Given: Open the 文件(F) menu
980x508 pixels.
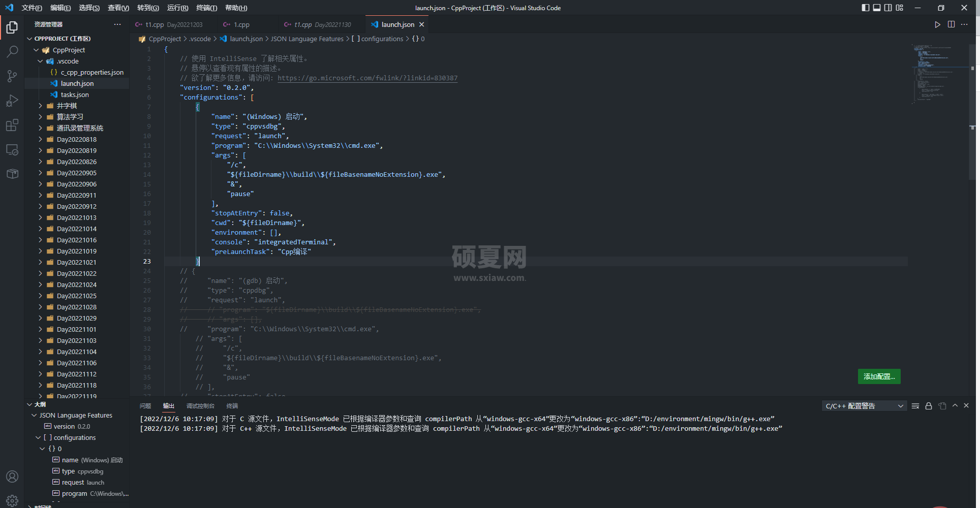Looking at the screenshot, I should [x=32, y=8].
